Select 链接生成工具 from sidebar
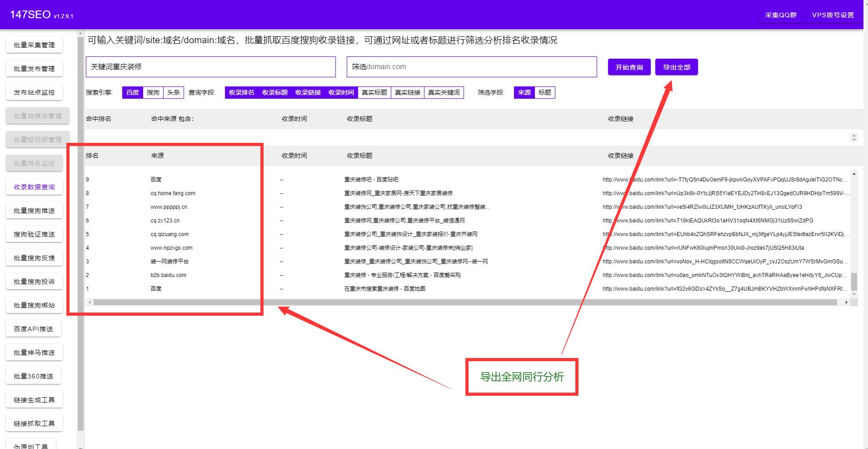The image size is (868, 449). [34, 399]
